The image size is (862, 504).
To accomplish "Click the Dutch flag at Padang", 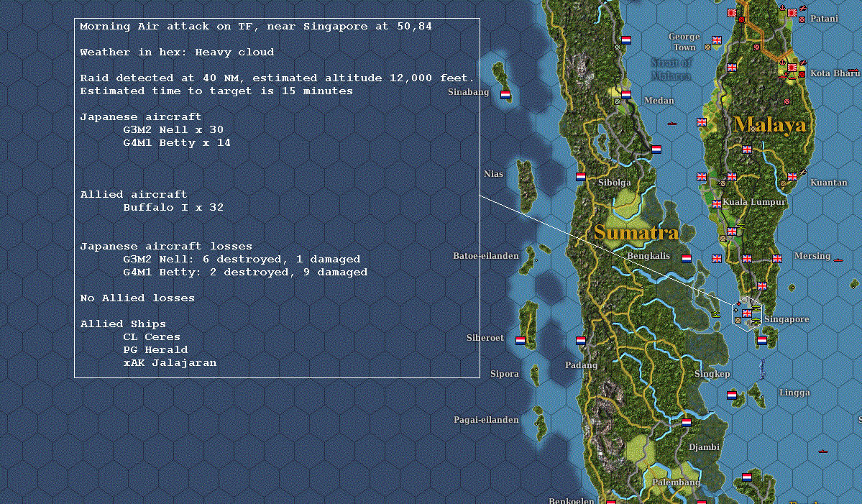I will point(581,341).
